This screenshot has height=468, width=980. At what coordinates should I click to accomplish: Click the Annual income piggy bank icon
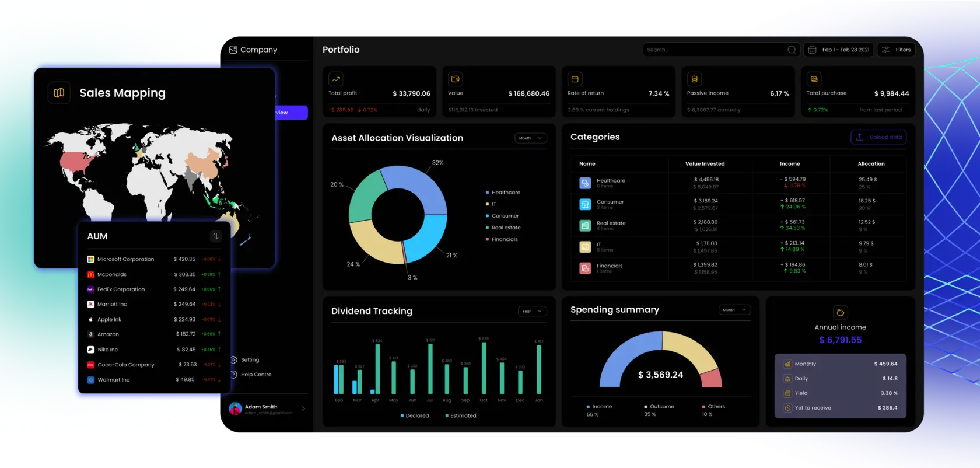840,312
